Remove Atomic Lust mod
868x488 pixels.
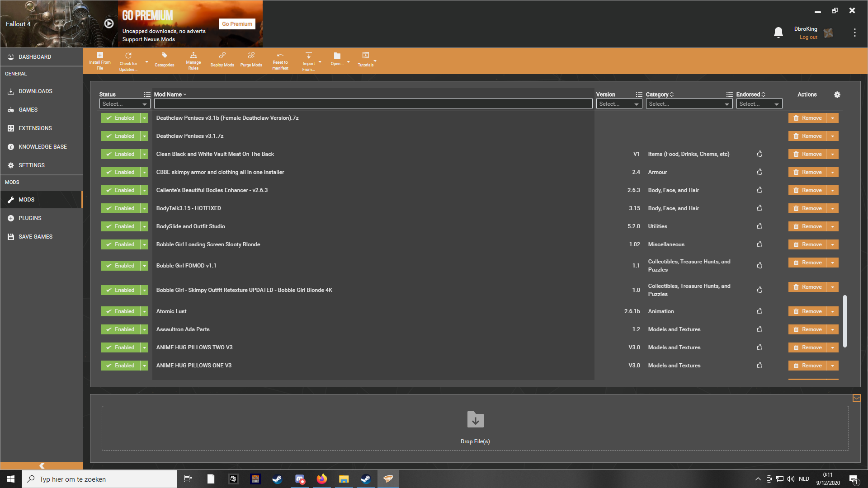(807, 311)
